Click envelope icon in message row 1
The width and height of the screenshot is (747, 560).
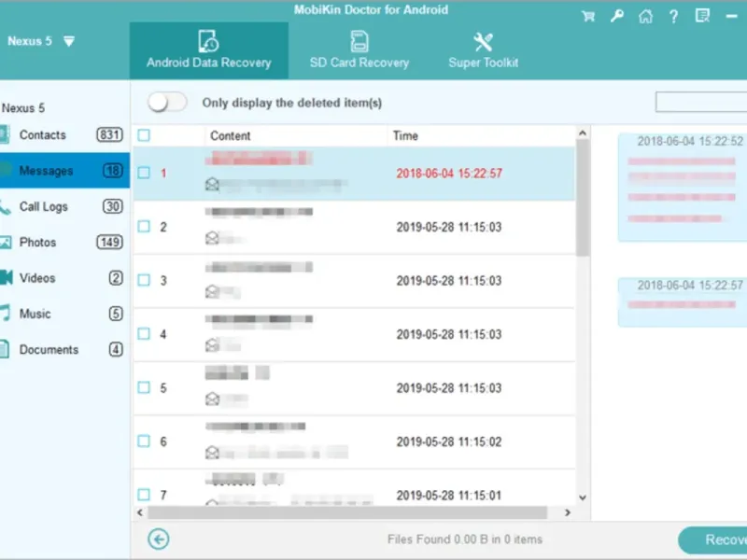click(212, 184)
